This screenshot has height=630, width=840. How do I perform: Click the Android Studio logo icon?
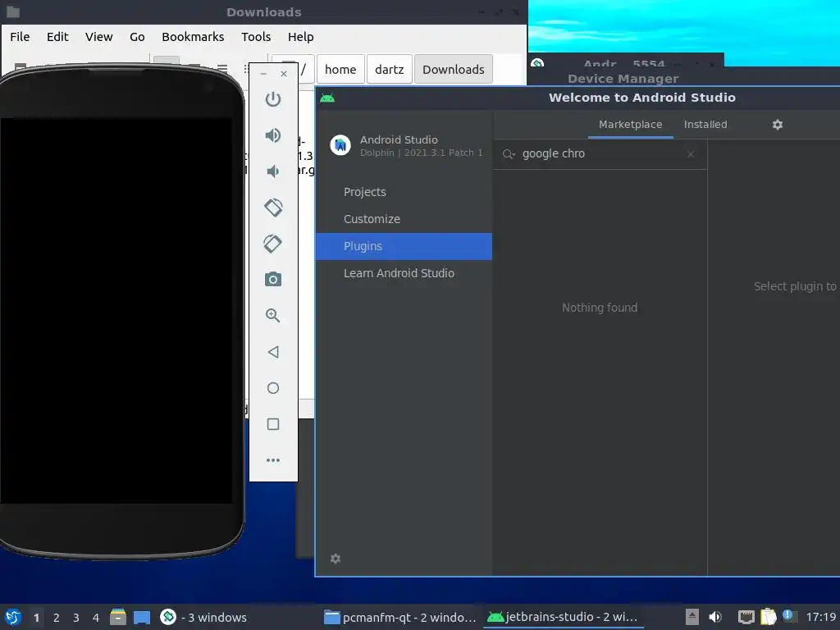pyautogui.click(x=340, y=145)
